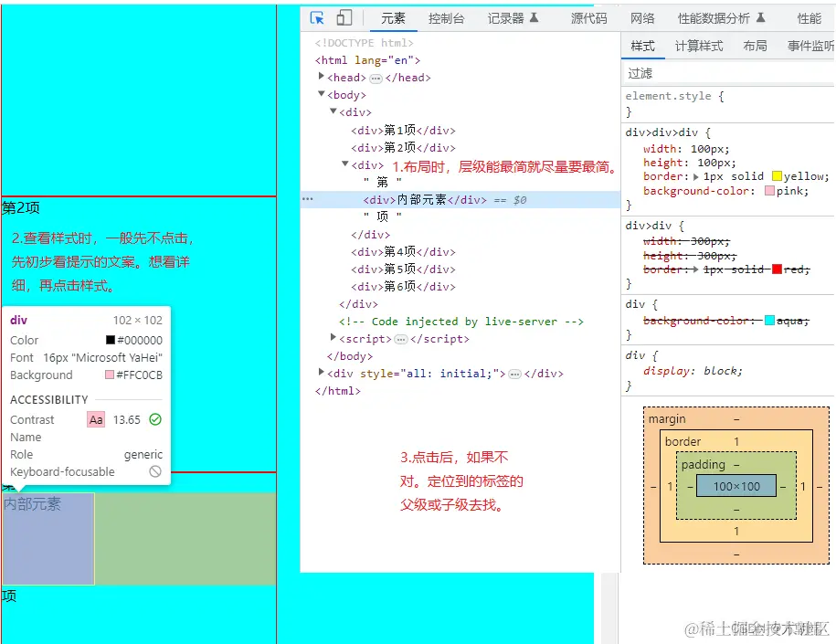This screenshot has height=644, width=836.
Task: Select the <div>第6项</div> node
Action: click(403, 287)
